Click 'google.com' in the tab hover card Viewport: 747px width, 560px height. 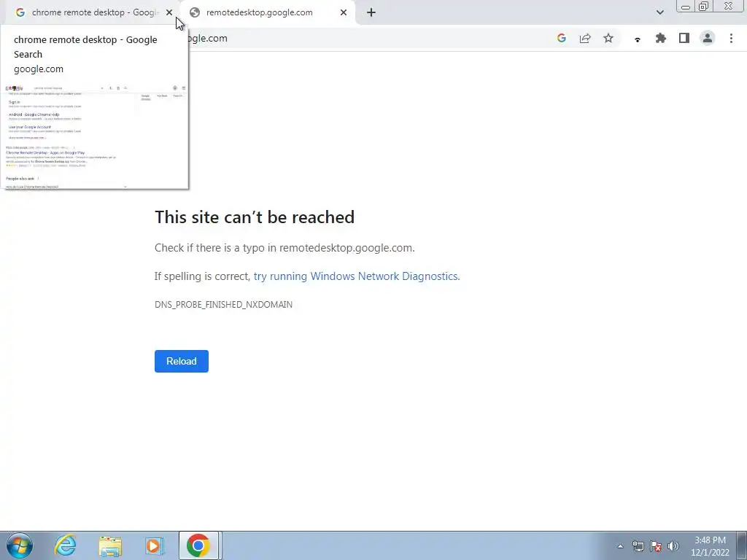click(x=39, y=69)
